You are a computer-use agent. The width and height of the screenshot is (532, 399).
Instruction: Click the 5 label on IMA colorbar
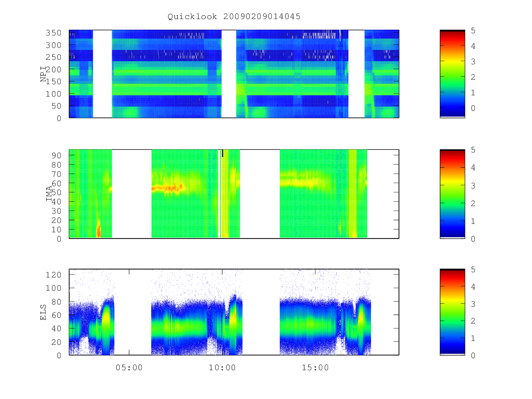point(473,150)
